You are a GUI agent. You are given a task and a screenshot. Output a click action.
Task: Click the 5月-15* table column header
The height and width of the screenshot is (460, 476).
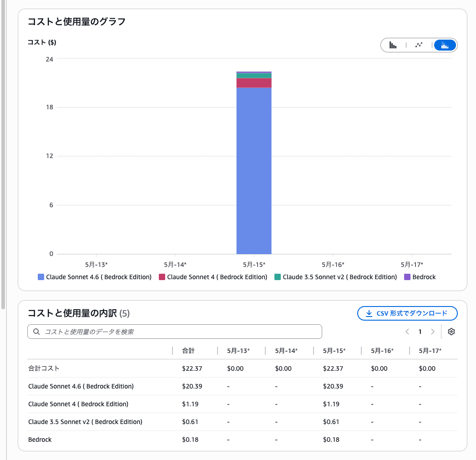click(x=334, y=351)
